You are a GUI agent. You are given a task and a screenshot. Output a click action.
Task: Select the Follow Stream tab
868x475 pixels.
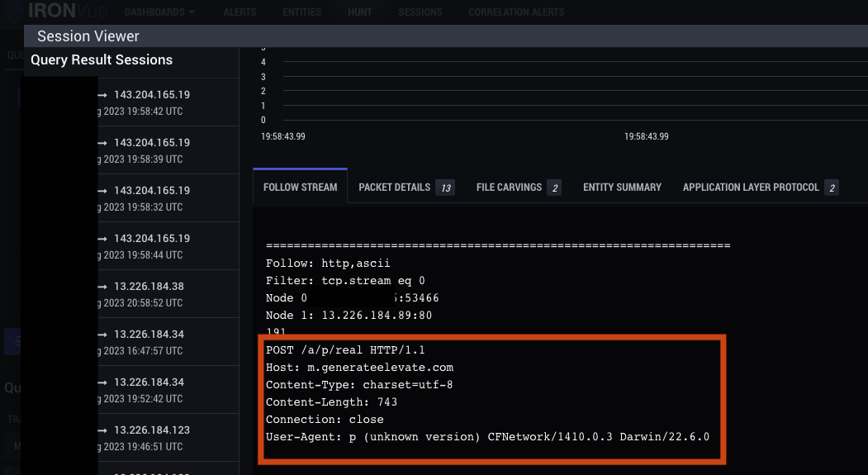(x=300, y=188)
